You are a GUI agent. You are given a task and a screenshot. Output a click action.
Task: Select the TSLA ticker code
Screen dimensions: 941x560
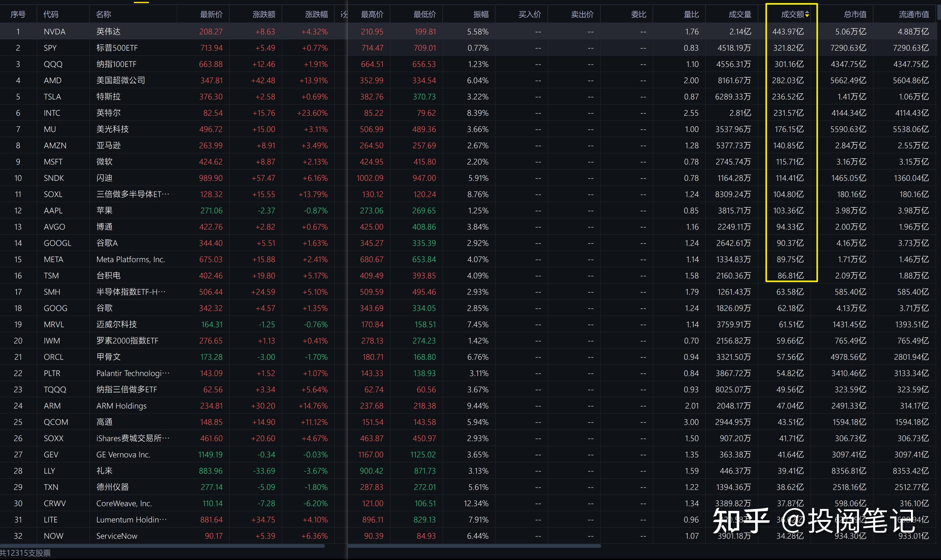(x=53, y=97)
